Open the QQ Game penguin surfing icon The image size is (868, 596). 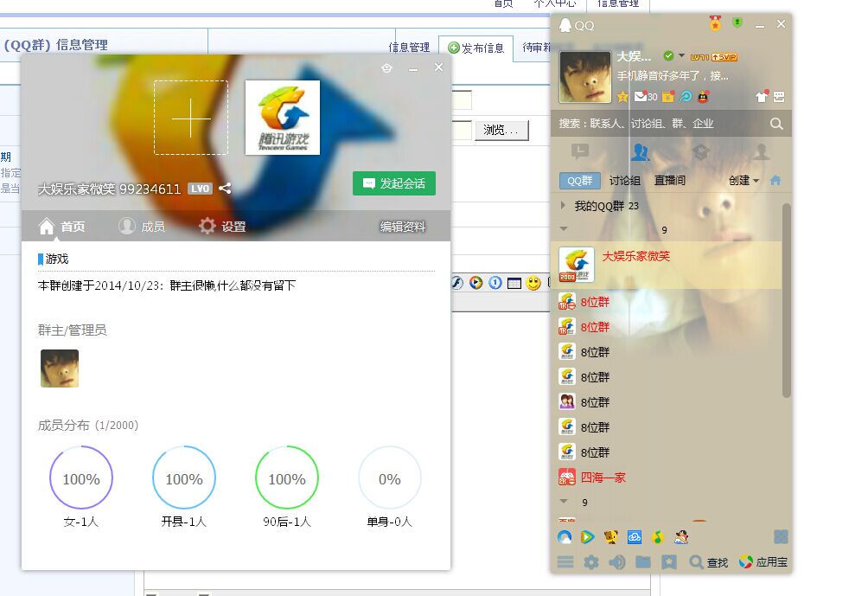coord(681,536)
